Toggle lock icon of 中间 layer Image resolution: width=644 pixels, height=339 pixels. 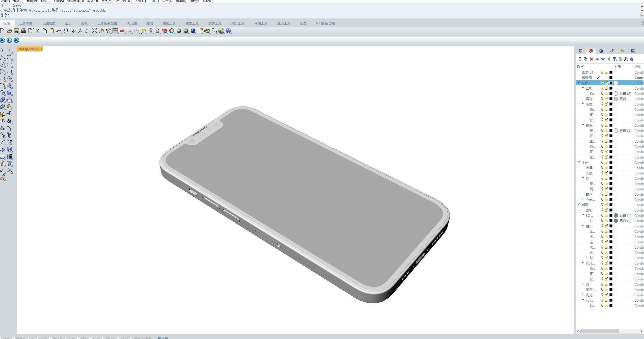(607, 162)
